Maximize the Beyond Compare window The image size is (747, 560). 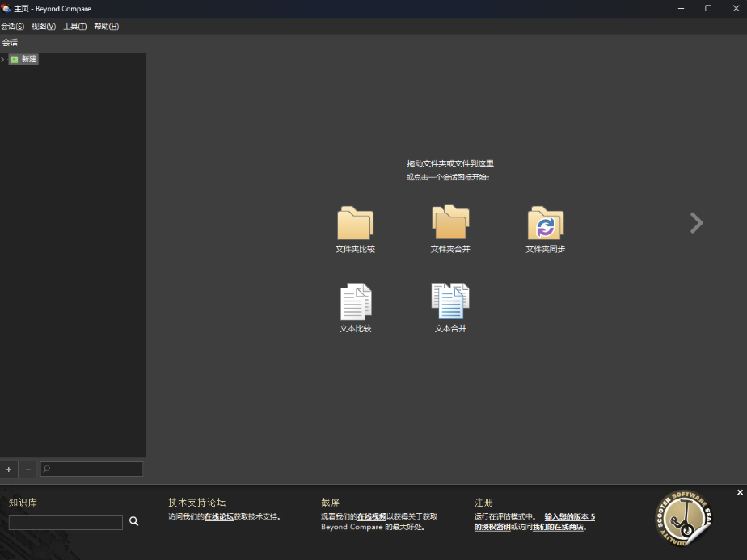[708, 9]
